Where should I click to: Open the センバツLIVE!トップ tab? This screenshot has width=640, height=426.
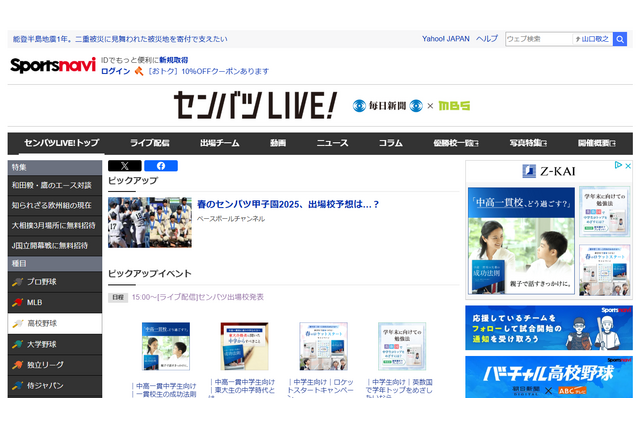[x=62, y=143]
